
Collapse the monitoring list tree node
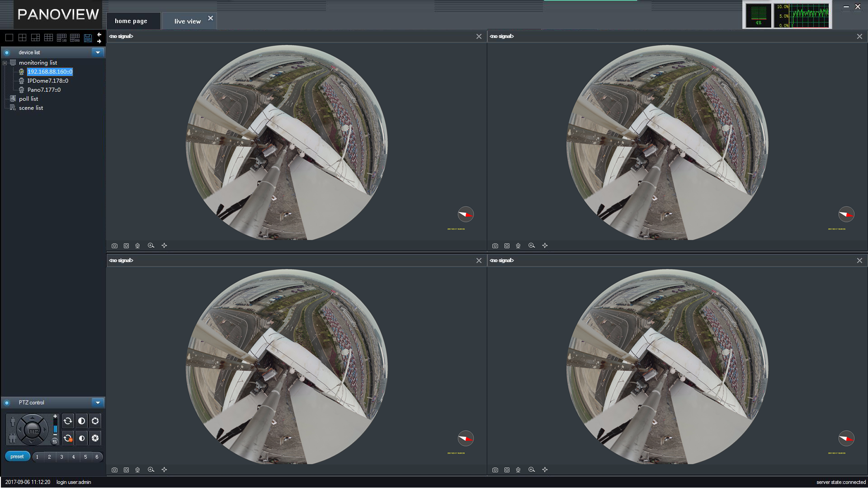tap(5, 63)
